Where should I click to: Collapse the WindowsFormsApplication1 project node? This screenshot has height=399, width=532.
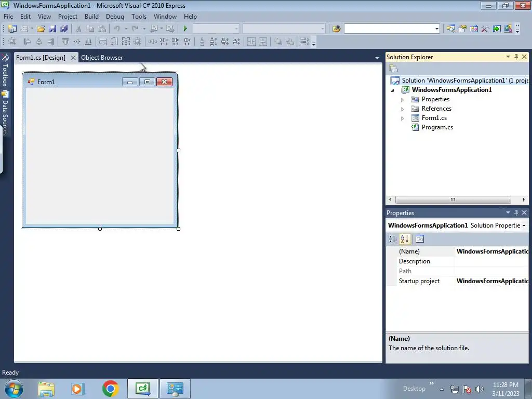point(393,90)
